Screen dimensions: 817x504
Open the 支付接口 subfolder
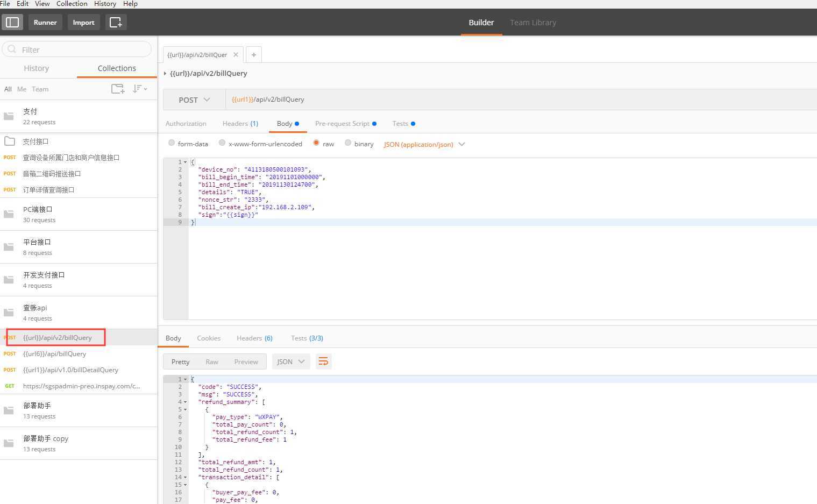35,141
